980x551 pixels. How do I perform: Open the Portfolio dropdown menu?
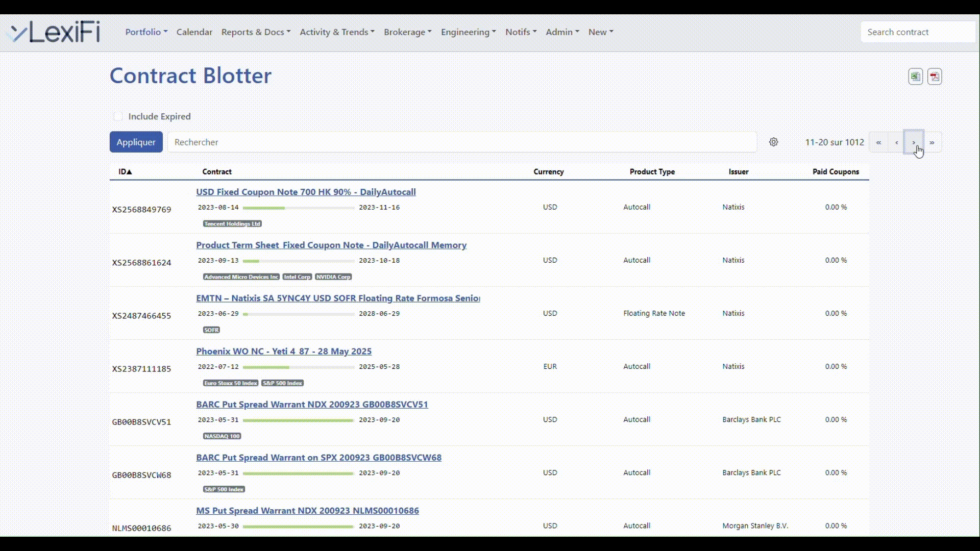[146, 32]
